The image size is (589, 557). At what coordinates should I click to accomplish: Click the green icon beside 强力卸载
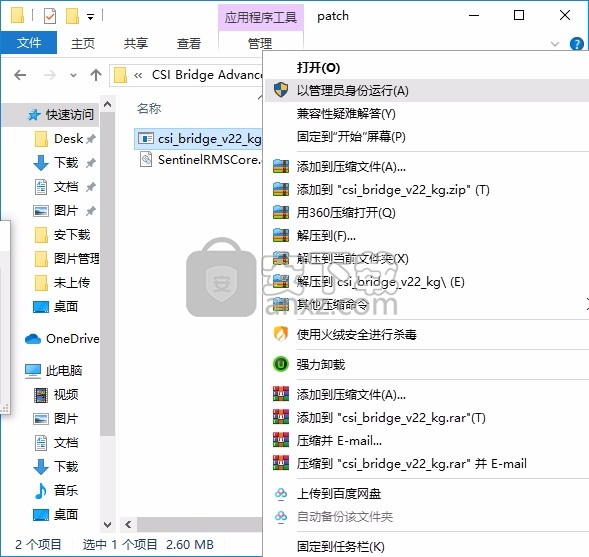click(281, 364)
